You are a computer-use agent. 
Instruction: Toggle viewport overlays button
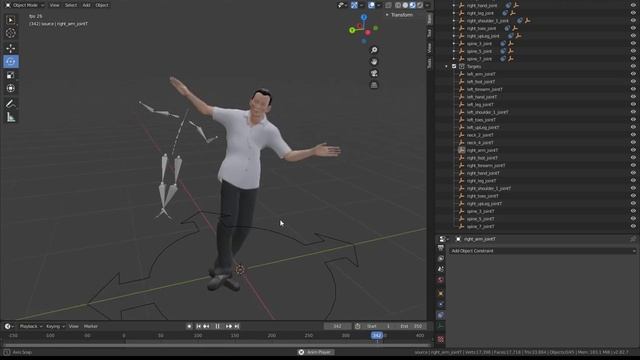371,5
